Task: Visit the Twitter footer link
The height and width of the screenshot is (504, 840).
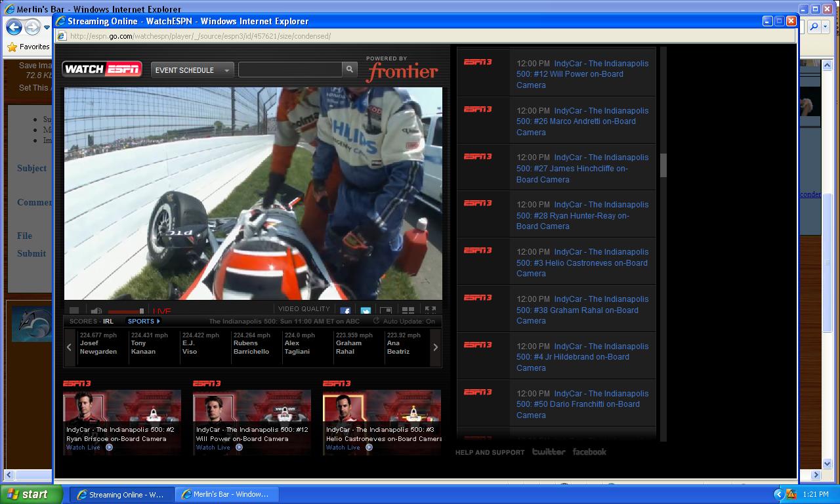Action: tap(549, 451)
